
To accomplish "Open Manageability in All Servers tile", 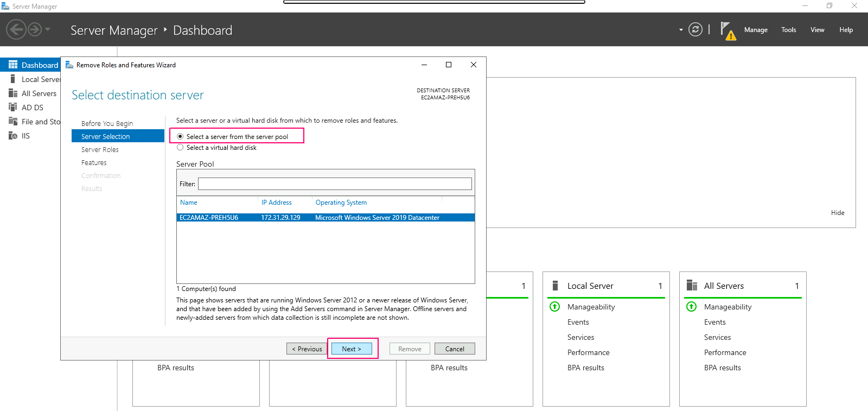I will tap(727, 307).
